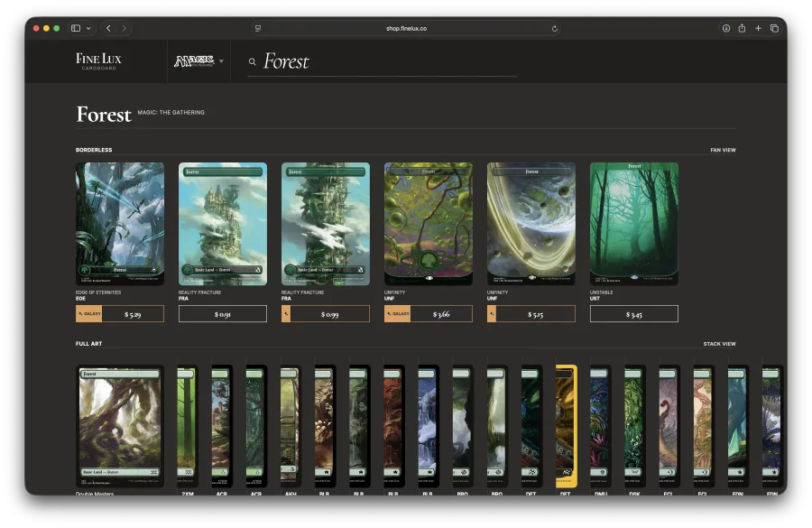This screenshot has width=812, height=528.
Task: Click the $3.66 Galaxy price button
Action: pyautogui.click(x=429, y=314)
